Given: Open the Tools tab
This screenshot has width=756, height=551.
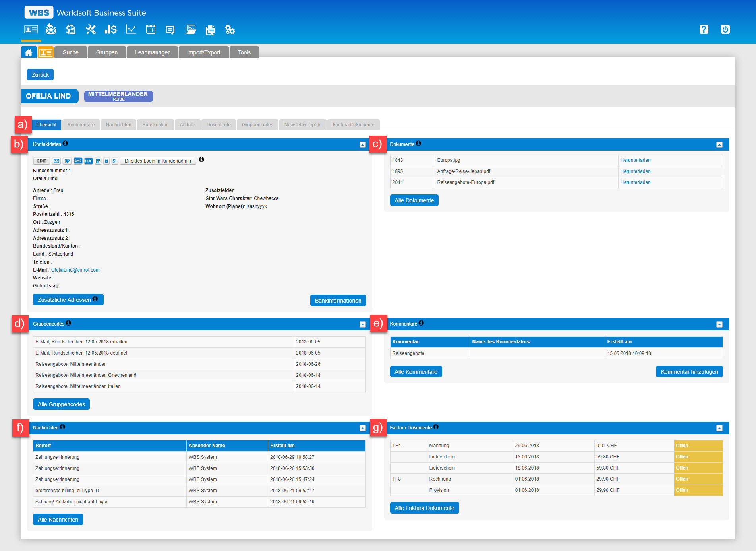Looking at the screenshot, I should point(244,52).
